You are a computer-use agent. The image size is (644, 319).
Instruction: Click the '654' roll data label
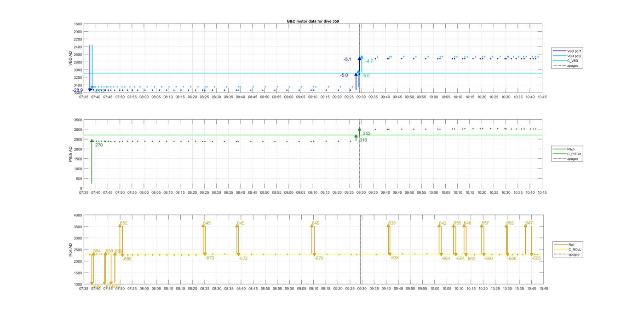click(97, 251)
